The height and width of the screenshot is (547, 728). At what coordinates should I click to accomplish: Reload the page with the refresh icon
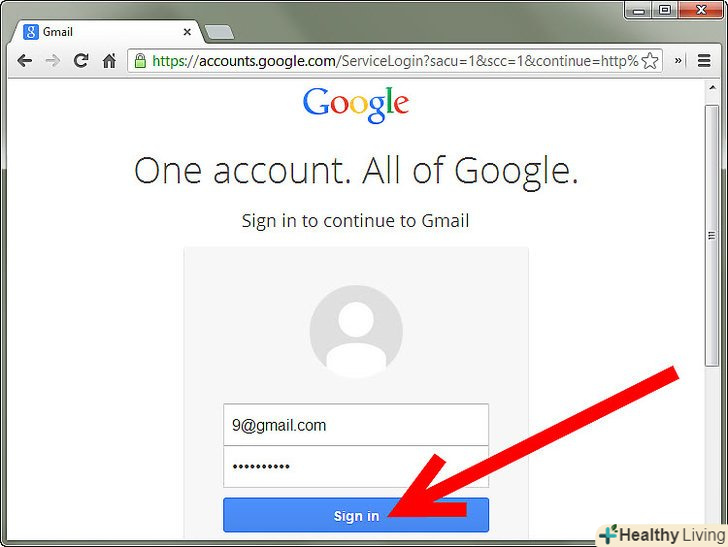pos(81,60)
